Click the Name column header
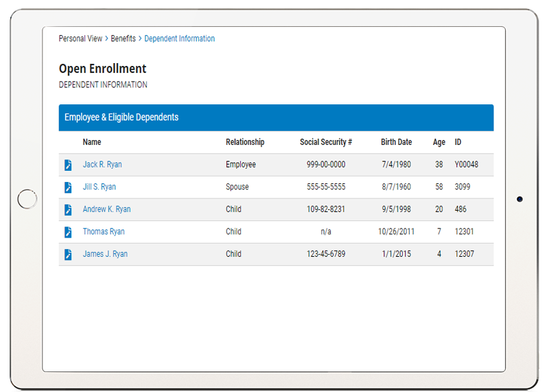The image size is (549, 392). pos(92,142)
